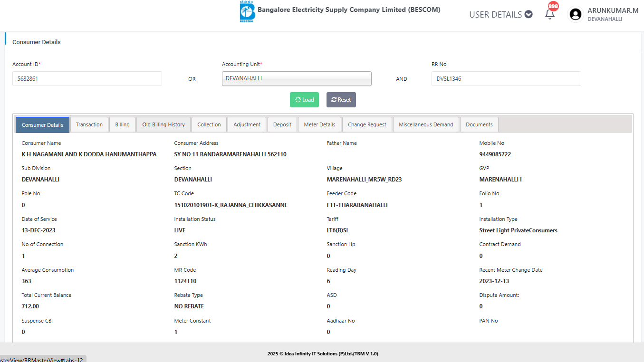Click the mobile number 9449085722
This screenshot has width=644, height=362.
coord(495,154)
